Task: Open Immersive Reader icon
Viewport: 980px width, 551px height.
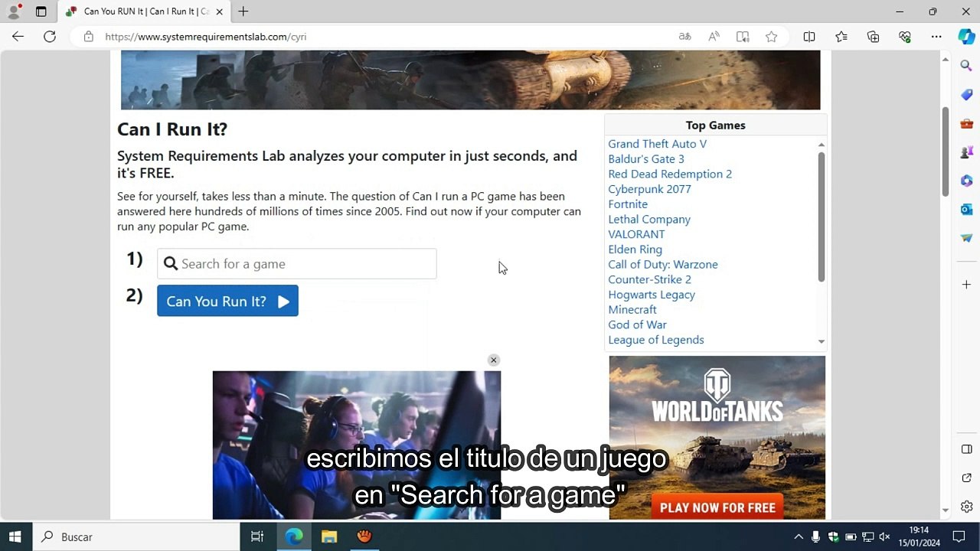Action: point(743,37)
